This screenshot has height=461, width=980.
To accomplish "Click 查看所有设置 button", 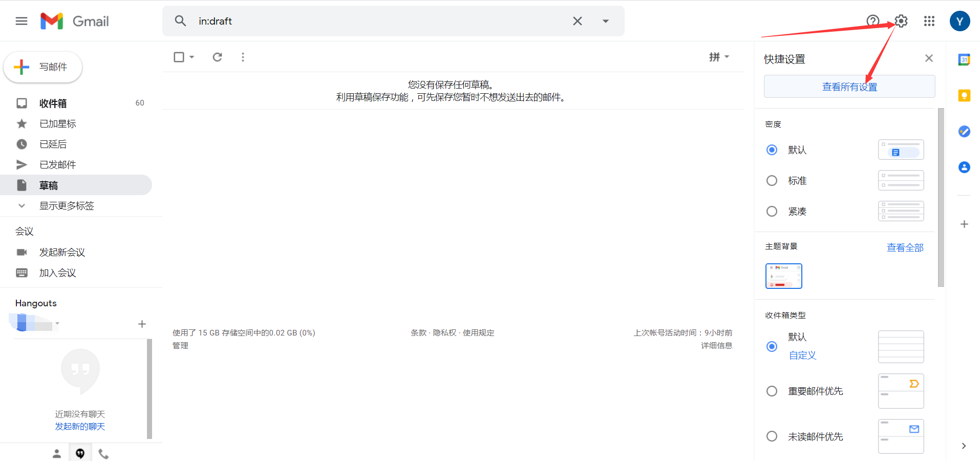I will (849, 87).
